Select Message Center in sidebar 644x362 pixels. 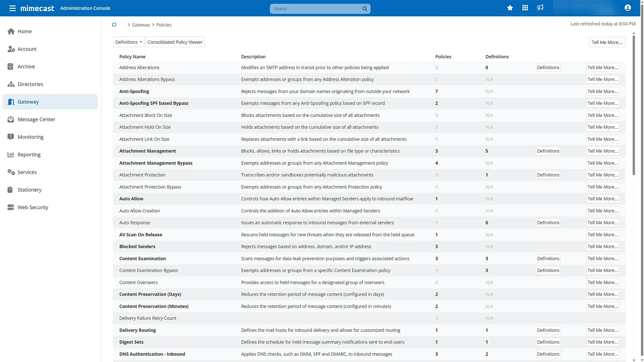click(36, 119)
